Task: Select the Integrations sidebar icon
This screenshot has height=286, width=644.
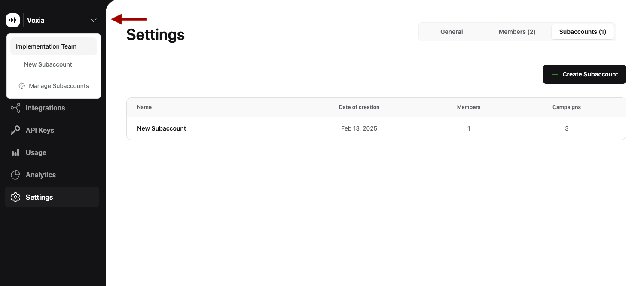Action: (15, 108)
